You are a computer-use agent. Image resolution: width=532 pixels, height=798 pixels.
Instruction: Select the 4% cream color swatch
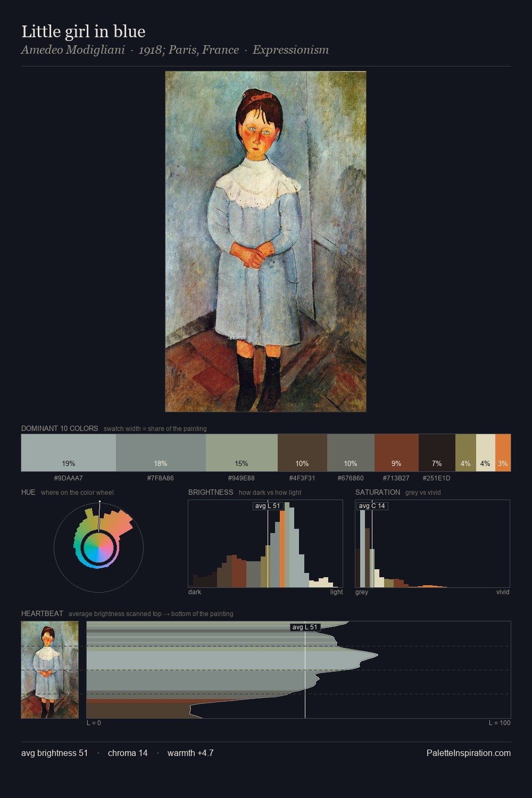coord(485,453)
